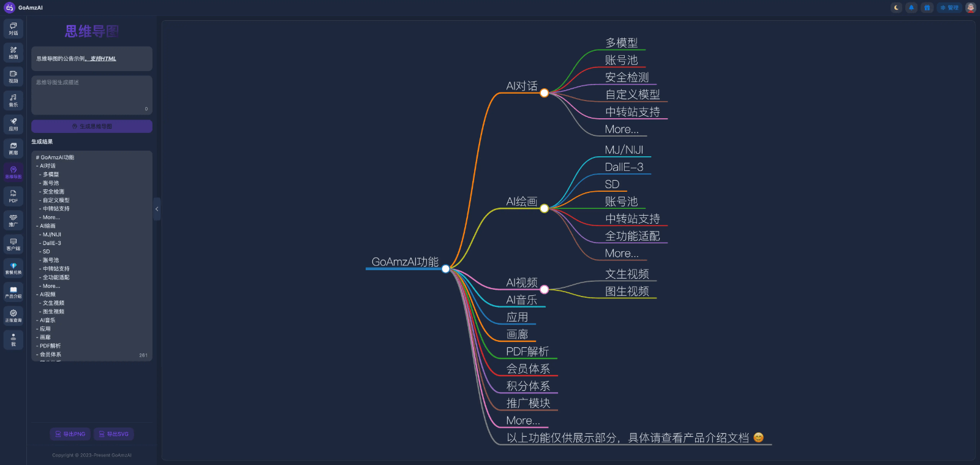Select the PDF解析 mind map node
Image resolution: width=980 pixels, height=465 pixels.
click(x=527, y=351)
